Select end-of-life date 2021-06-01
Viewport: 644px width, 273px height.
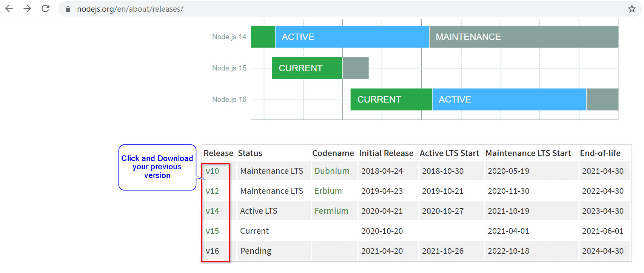click(x=603, y=231)
